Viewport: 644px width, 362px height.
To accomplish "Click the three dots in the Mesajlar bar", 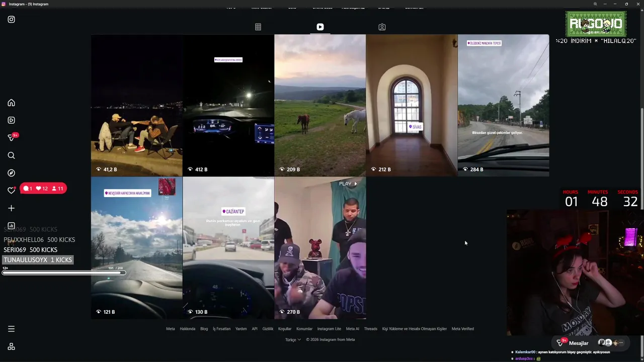I will (621, 343).
